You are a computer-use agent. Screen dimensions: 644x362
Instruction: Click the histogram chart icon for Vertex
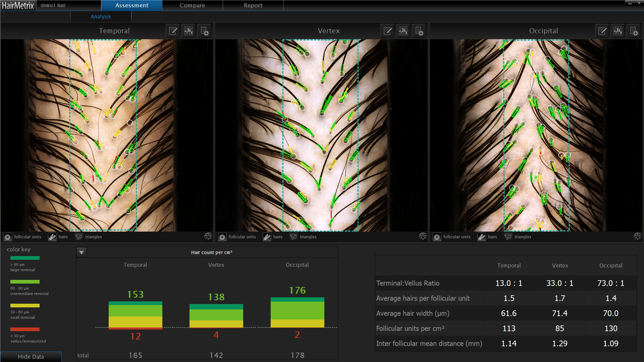point(403,31)
